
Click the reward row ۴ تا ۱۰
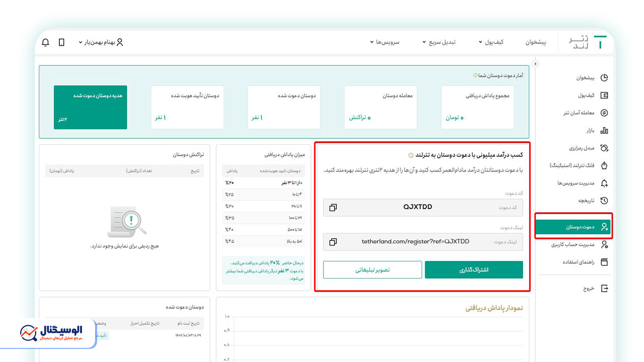264,195
